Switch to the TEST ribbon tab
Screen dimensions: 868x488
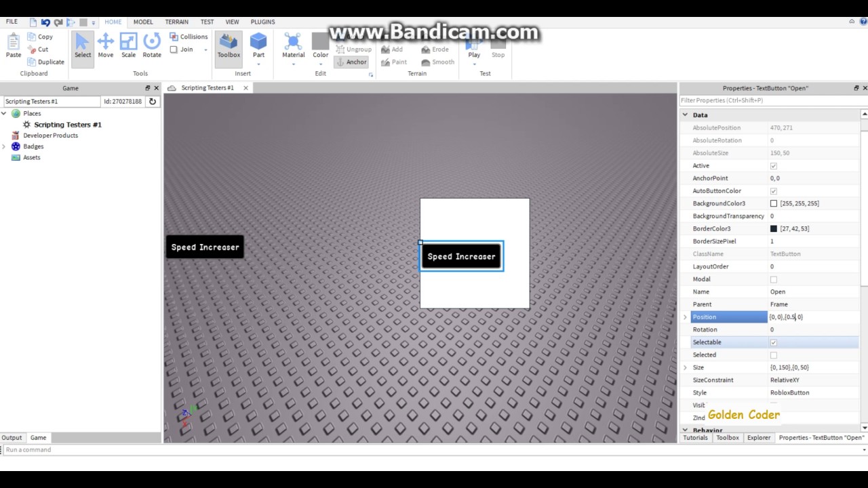[207, 22]
